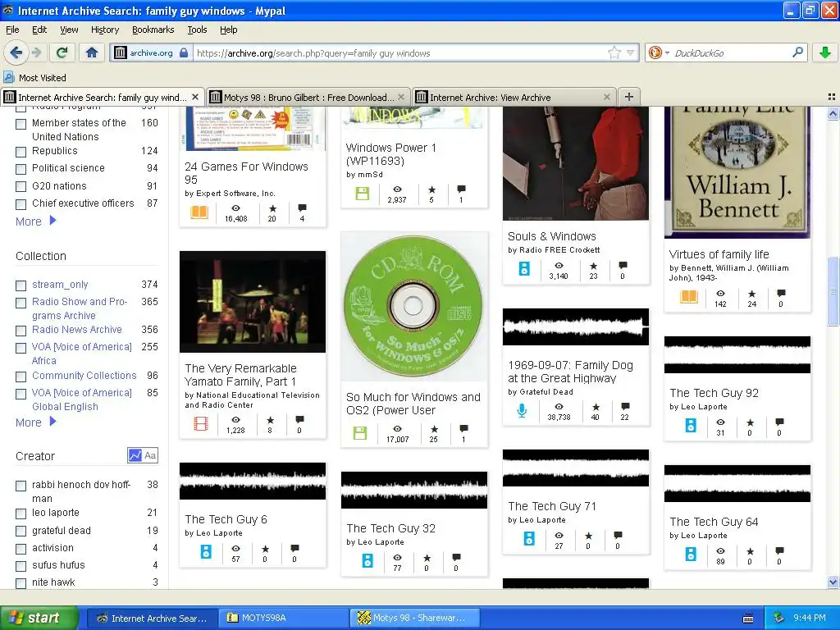Switch Creator filter to chart view icon
This screenshot has height=630, width=840.
(x=135, y=455)
